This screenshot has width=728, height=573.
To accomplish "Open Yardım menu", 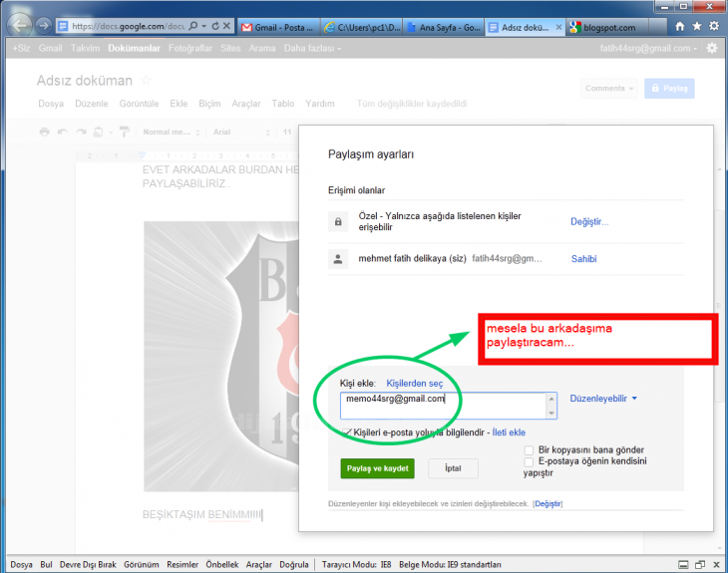I will [x=320, y=104].
